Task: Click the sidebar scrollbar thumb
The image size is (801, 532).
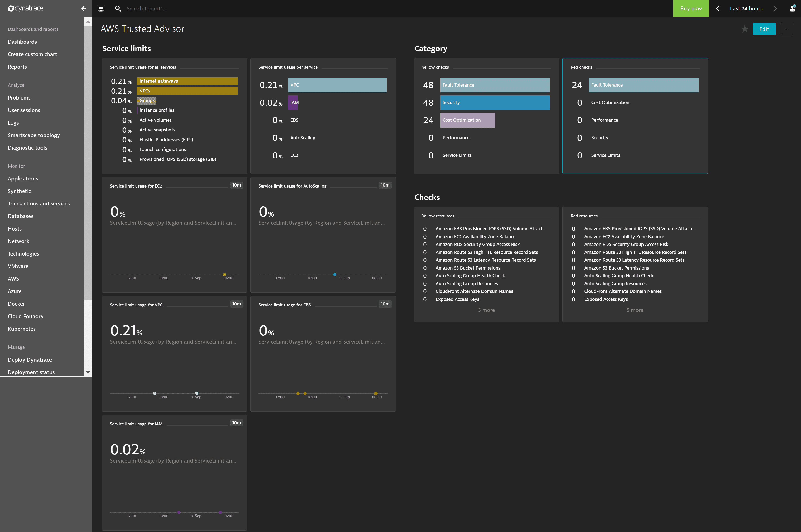Action: tap(88, 163)
